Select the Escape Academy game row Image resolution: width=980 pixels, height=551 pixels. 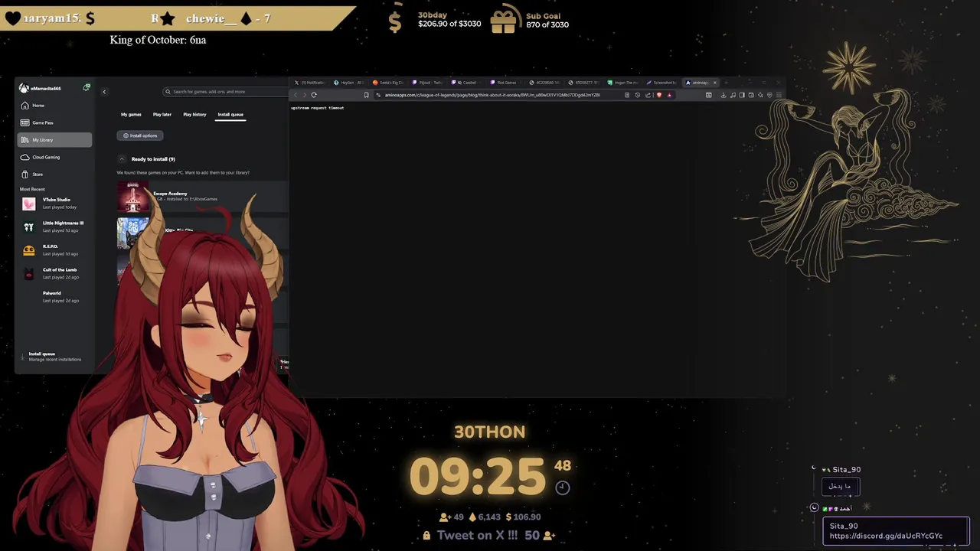(203, 197)
